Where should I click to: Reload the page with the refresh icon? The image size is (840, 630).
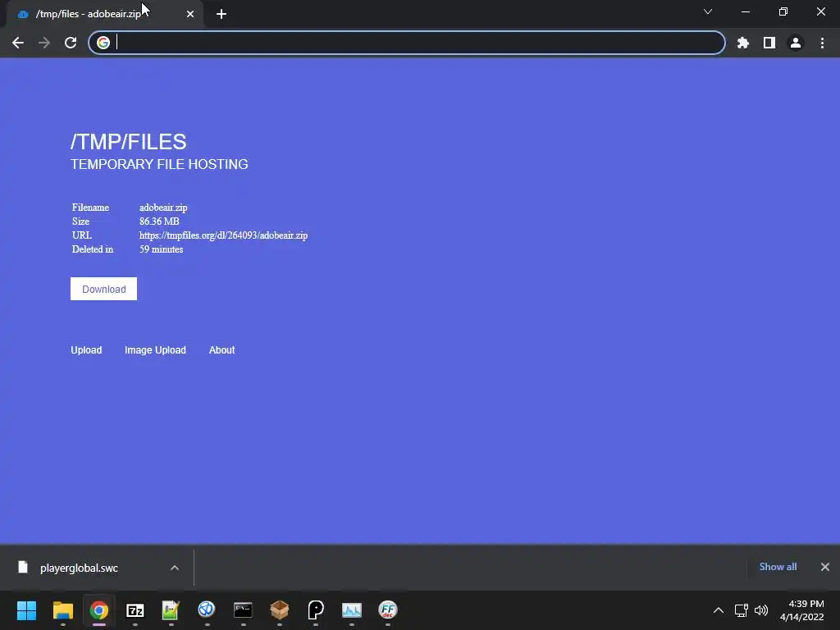(x=71, y=43)
